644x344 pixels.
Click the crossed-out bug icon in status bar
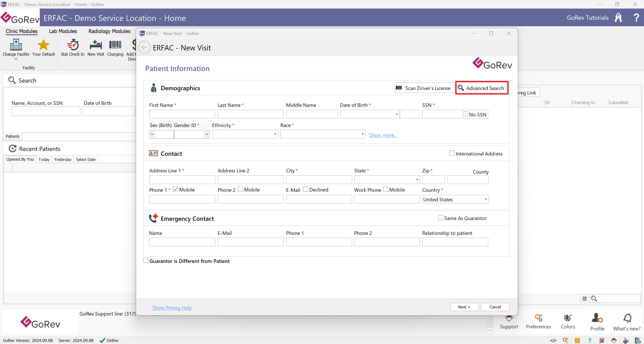pyautogui.click(x=602, y=340)
